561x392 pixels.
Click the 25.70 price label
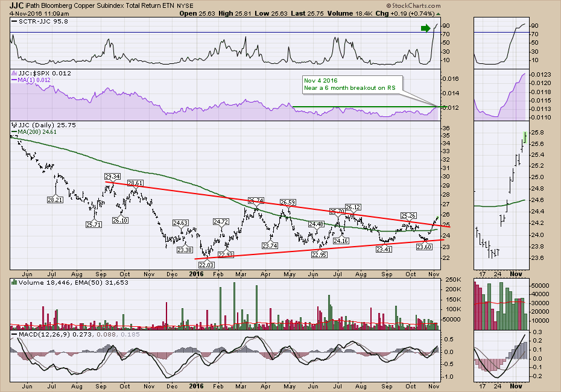337,212
